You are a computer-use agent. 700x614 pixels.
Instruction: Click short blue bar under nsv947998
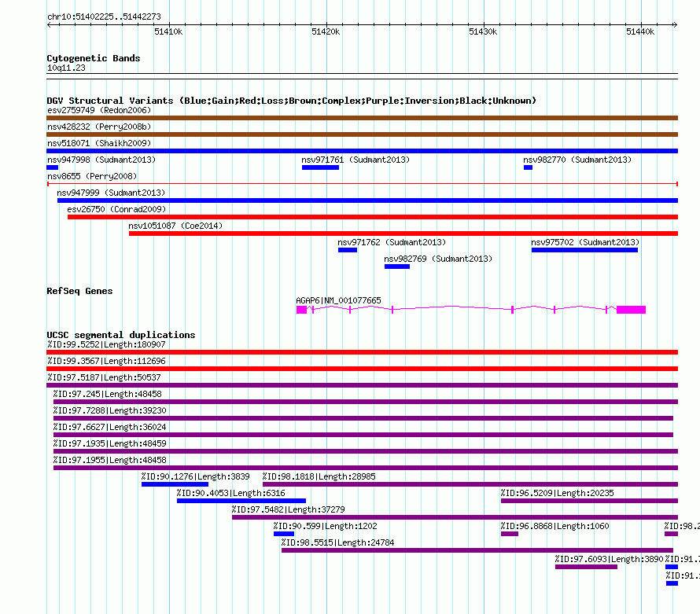52,167
